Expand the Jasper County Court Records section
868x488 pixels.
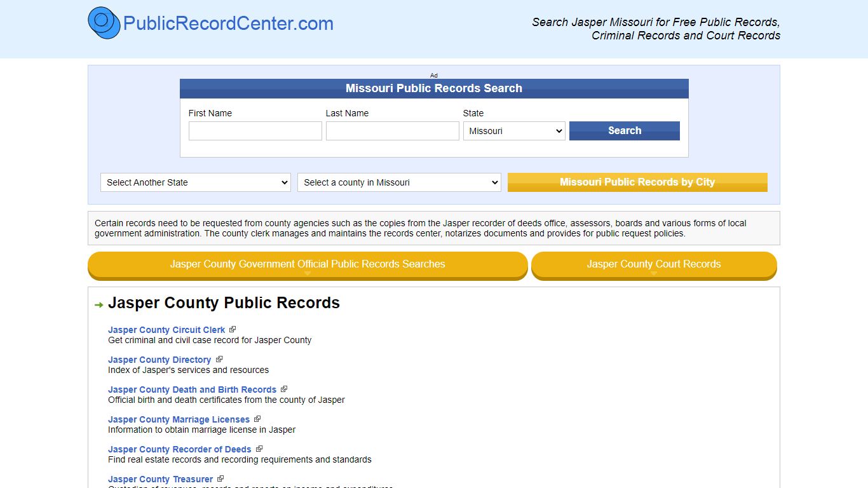click(x=654, y=265)
